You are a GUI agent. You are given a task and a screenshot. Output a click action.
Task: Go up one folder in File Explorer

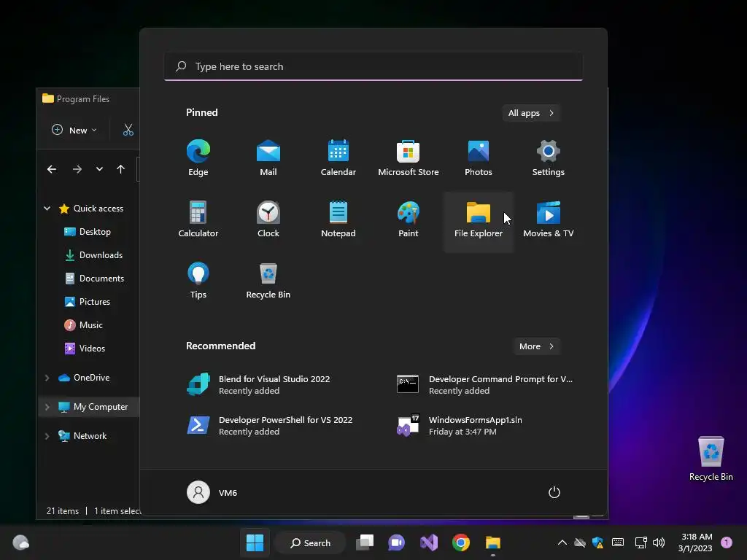pos(120,169)
